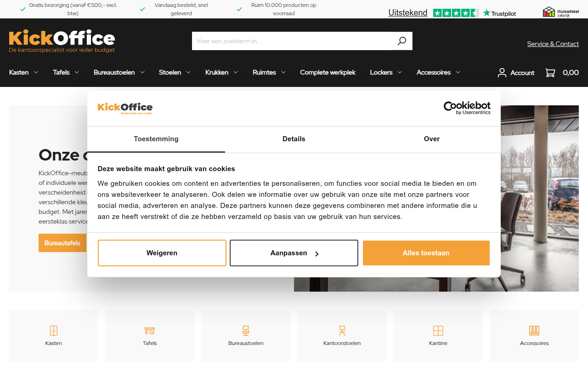588x368 pixels.
Task: Click the Kantoorstoelen category icon
Action: 342,331
